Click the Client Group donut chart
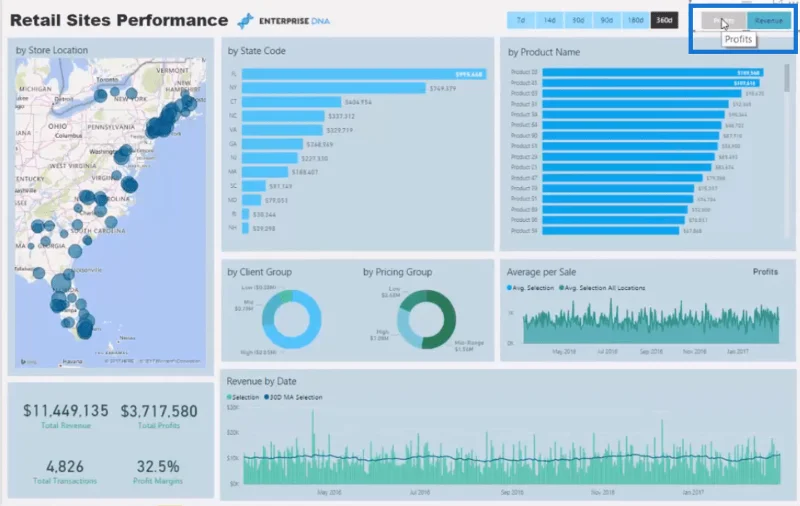Viewport: 800px width, 506px height. tap(291, 319)
